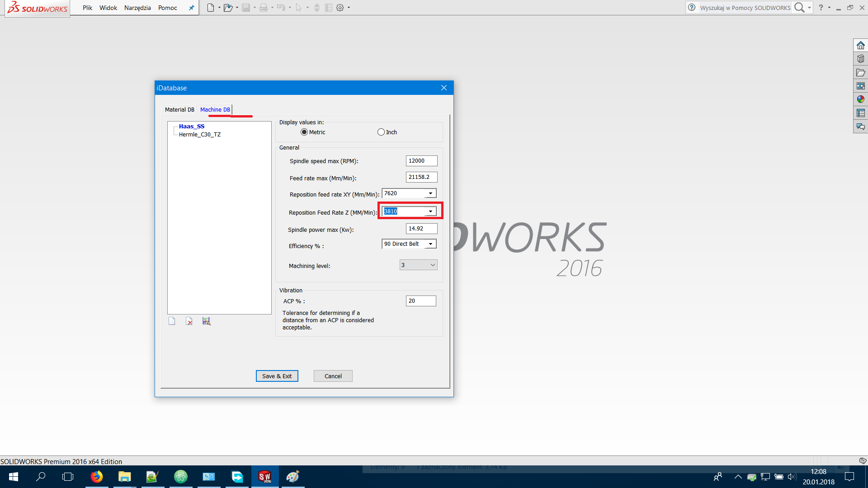Image resolution: width=868 pixels, height=488 pixels.
Task: Switch to the Material DB tab
Action: coord(179,110)
